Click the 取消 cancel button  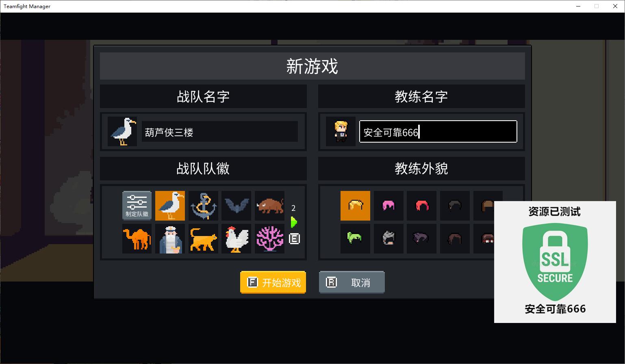[352, 282]
